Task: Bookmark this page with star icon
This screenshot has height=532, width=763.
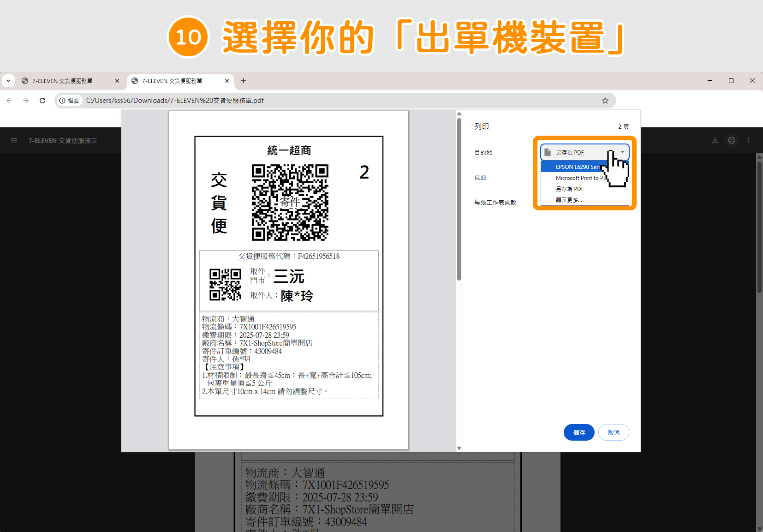Action: 605,101
